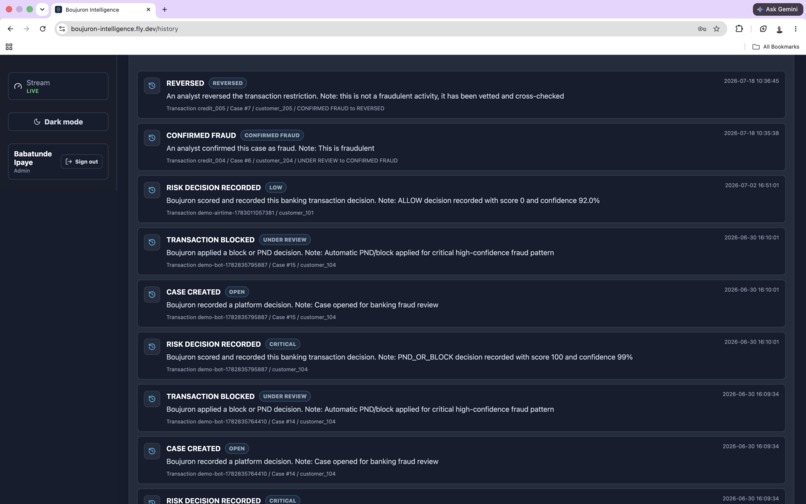The image size is (806, 504).
Task: Click CRITICAL badge on score 100 entry
Action: pos(283,344)
